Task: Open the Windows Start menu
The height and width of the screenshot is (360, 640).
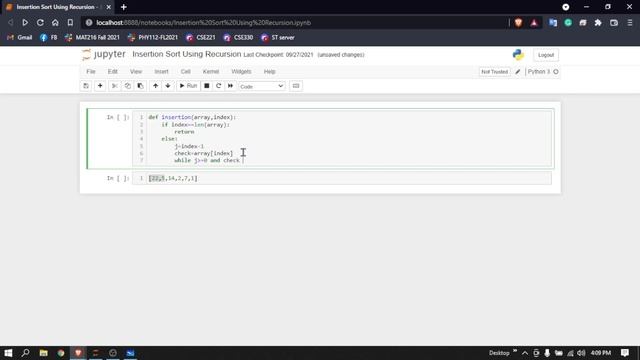Action: tap(8, 353)
